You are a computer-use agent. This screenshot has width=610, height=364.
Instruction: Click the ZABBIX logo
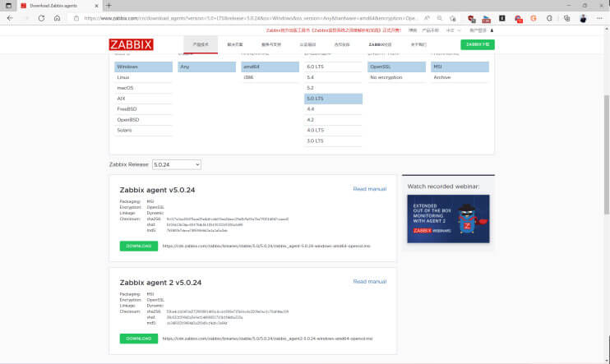coord(131,44)
